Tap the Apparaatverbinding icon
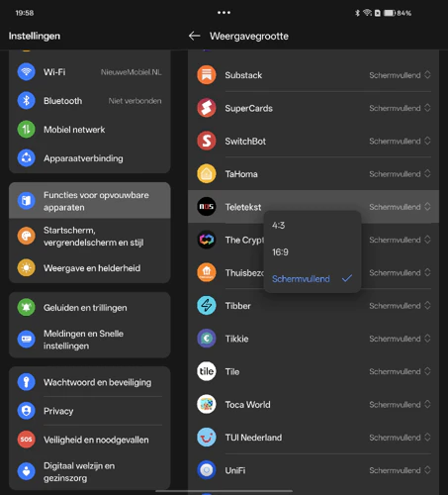Screen dimensions: 448x495 [27, 158]
